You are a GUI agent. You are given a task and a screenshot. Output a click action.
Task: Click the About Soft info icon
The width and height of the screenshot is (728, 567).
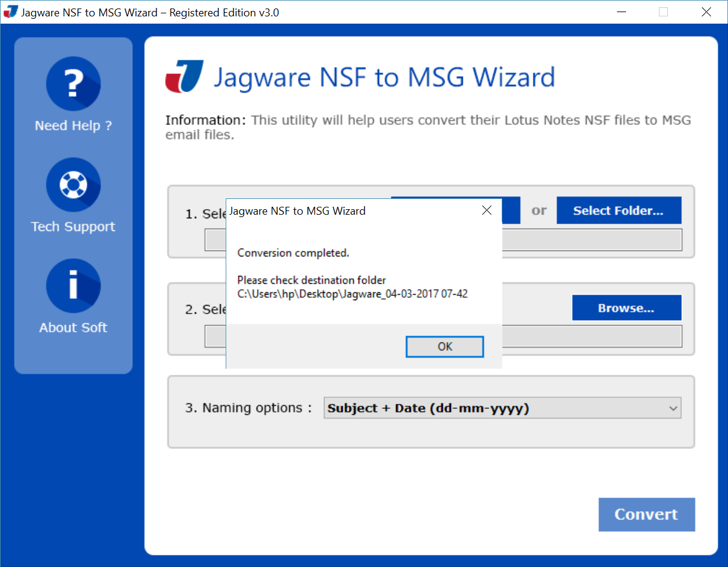pos(73,286)
